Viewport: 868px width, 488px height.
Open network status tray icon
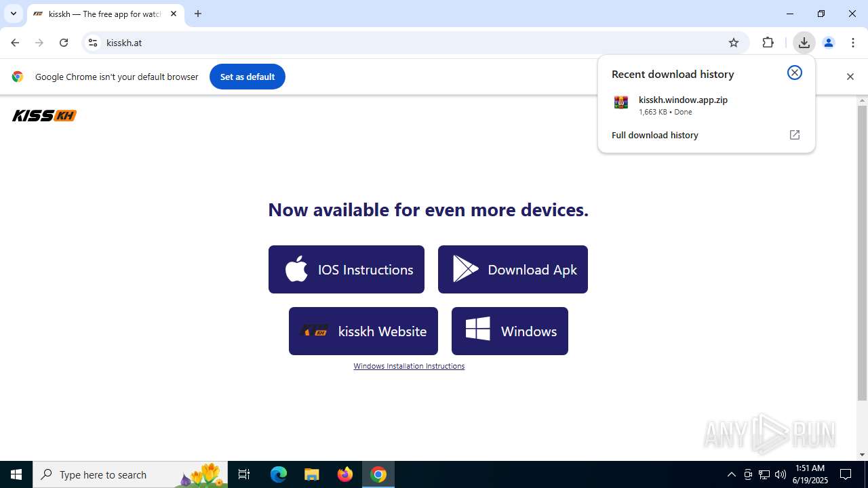(764, 474)
